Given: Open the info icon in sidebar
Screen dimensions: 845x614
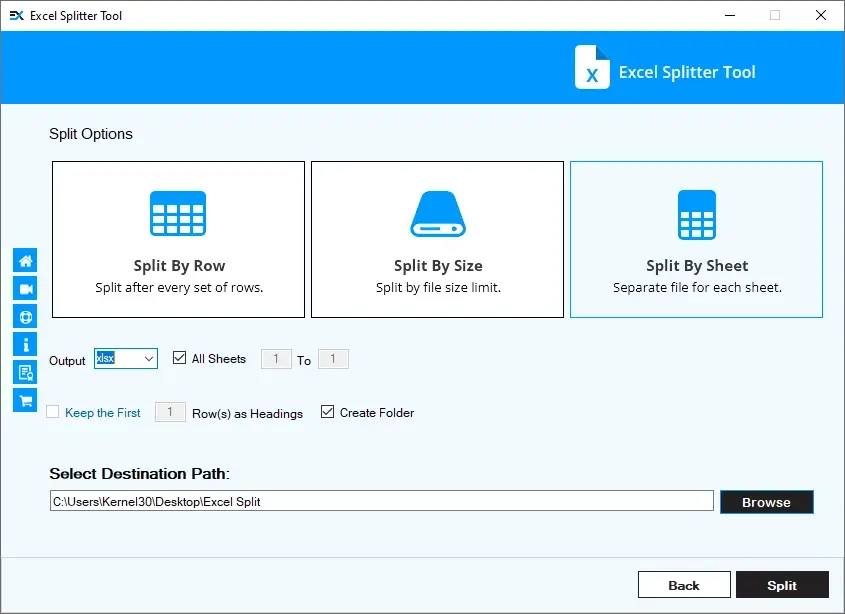Looking at the screenshot, I should (x=25, y=344).
